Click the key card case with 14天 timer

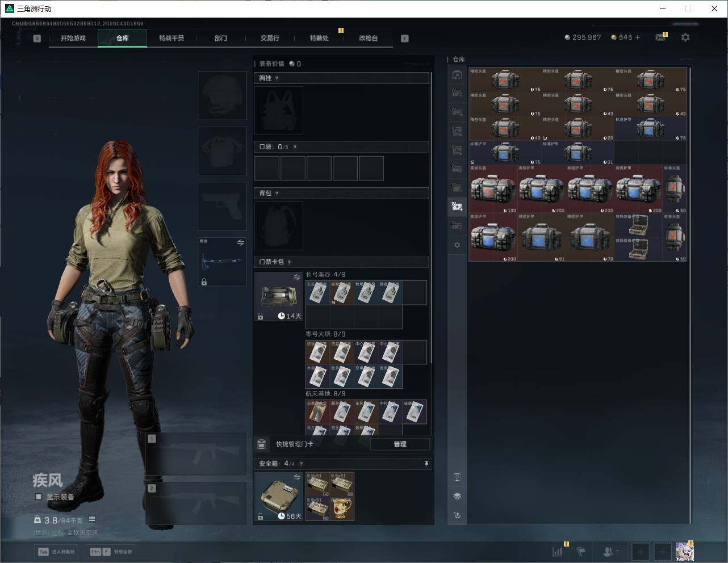(x=279, y=296)
